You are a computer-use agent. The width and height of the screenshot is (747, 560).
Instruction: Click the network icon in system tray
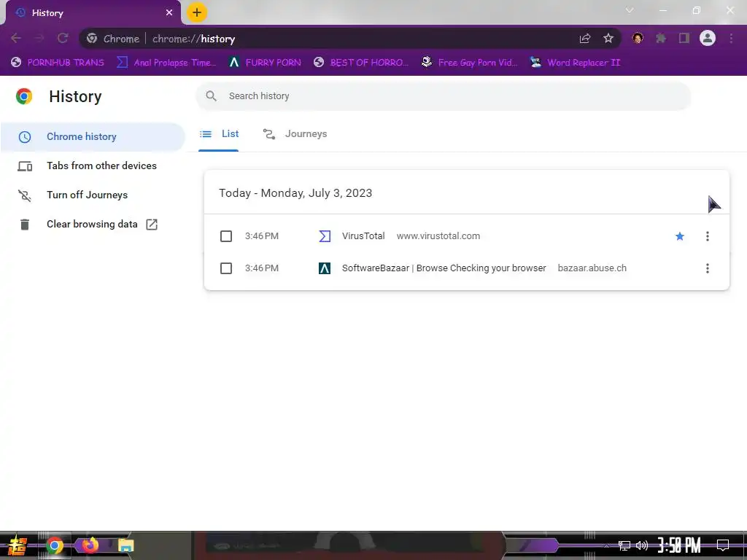(624, 545)
